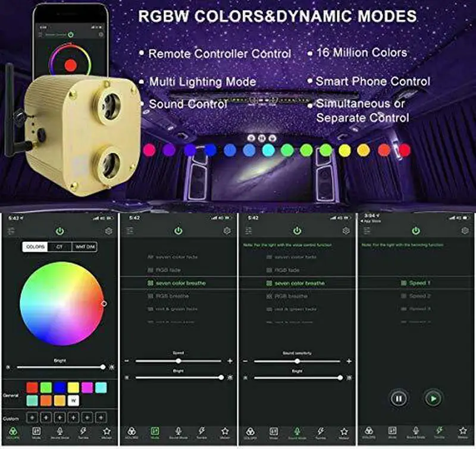Open the settings gear on the color wheel screen
This screenshot has width=476, height=449.
click(x=108, y=231)
